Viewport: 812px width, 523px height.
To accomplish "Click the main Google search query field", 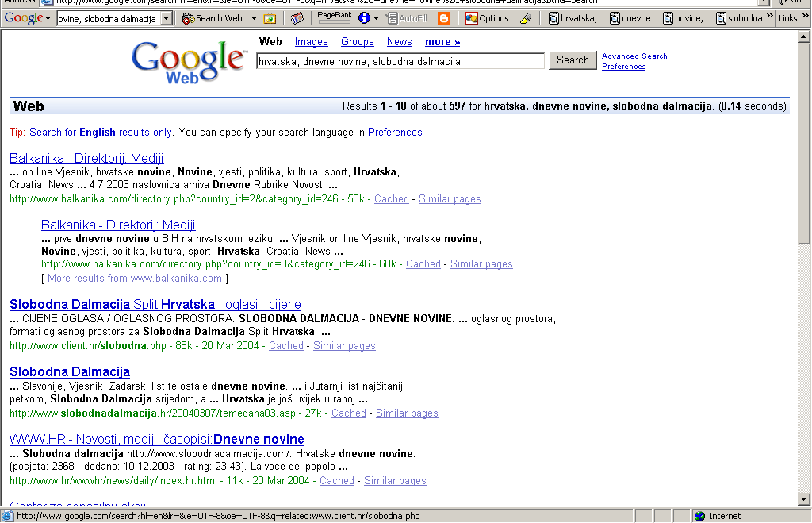I will [400, 61].
